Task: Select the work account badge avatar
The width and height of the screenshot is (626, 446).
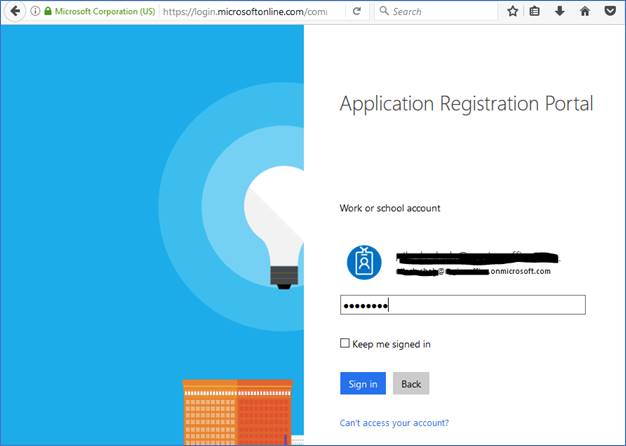Action: (364, 262)
